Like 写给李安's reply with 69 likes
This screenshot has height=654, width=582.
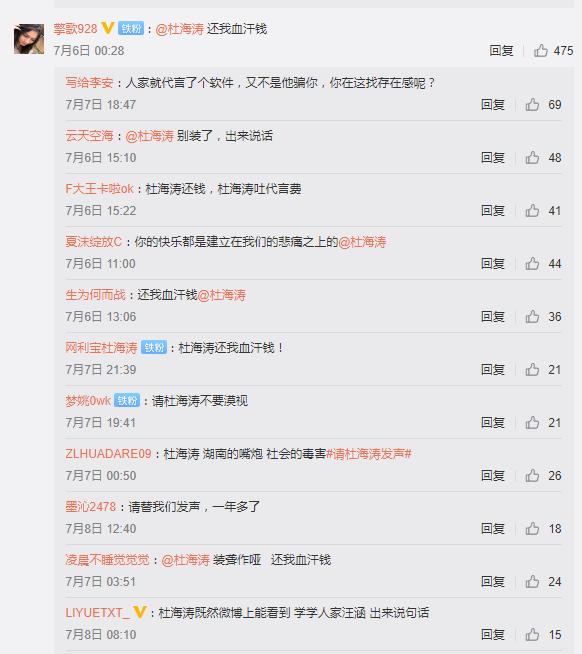click(x=532, y=104)
